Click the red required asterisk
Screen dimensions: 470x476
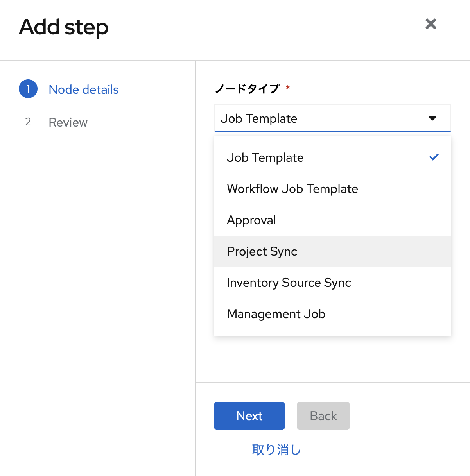(288, 88)
